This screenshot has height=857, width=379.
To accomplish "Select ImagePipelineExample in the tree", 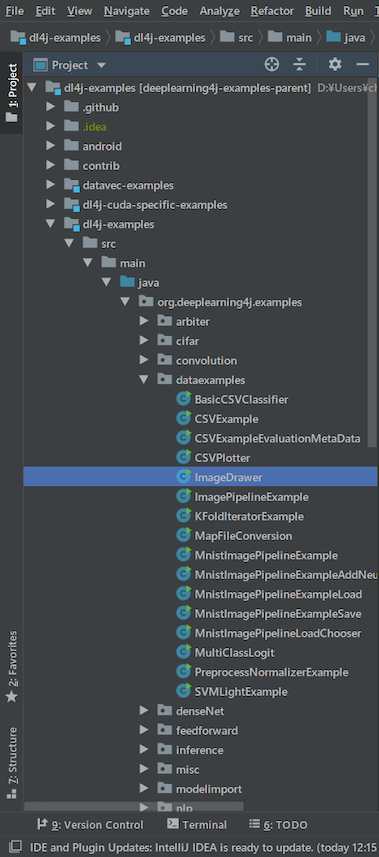I will [x=252, y=497].
